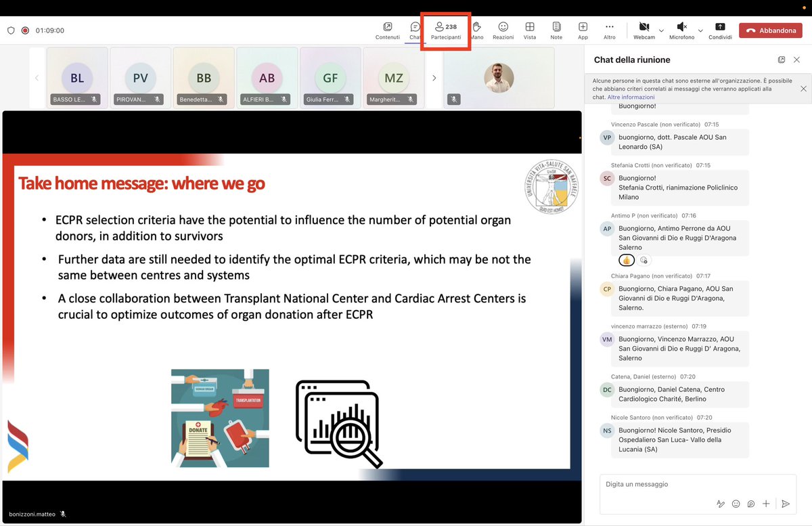Select the BB Benedetta participant tile
The height and width of the screenshot is (526, 812).
click(x=204, y=77)
